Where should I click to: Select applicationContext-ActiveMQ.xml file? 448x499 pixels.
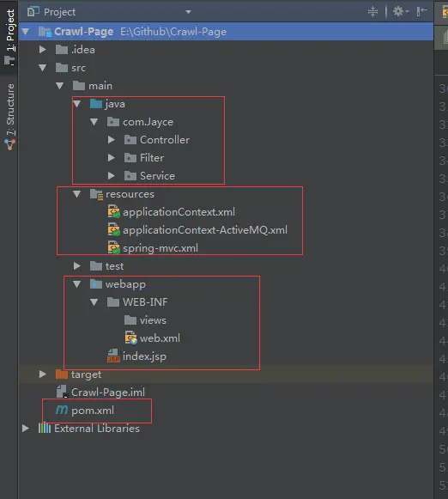[x=205, y=230]
